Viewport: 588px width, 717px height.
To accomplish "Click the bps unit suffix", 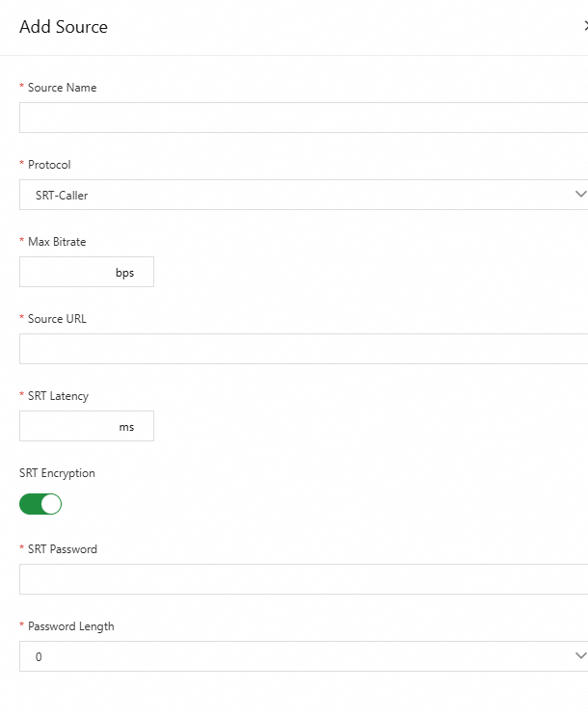I will (x=125, y=273).
